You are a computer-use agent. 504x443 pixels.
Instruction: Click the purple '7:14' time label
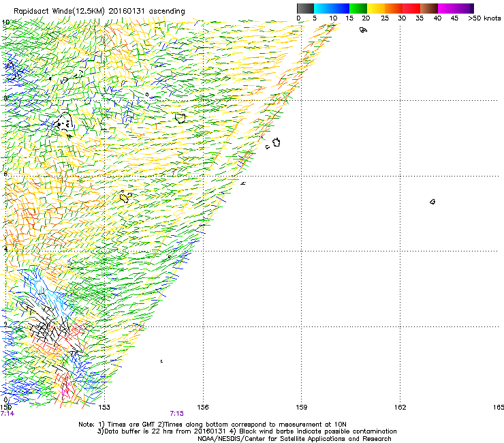7,414
